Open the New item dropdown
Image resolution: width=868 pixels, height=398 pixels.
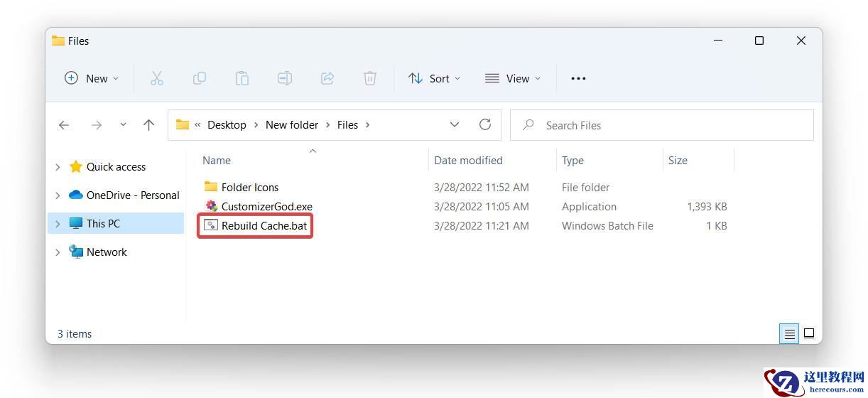click(92, 78)
